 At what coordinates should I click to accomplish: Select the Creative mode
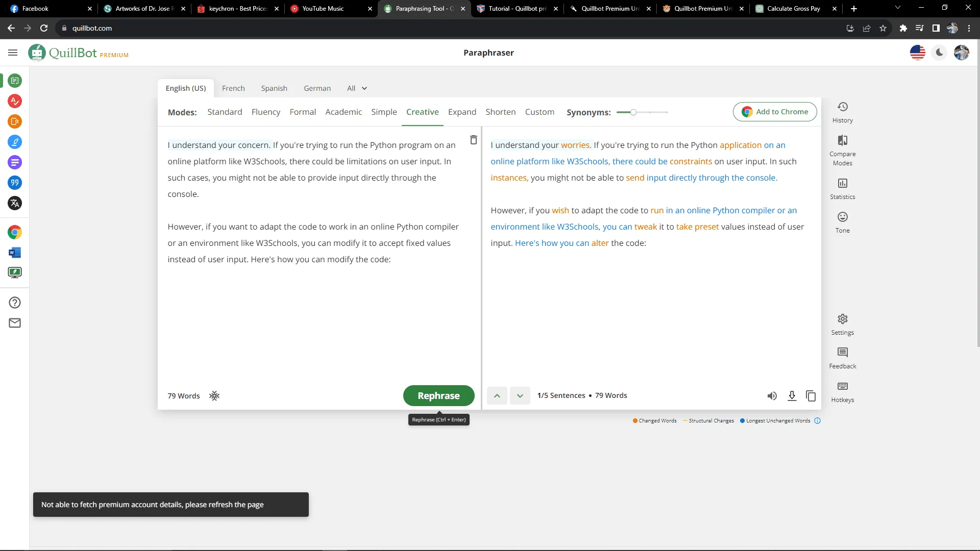422,112
